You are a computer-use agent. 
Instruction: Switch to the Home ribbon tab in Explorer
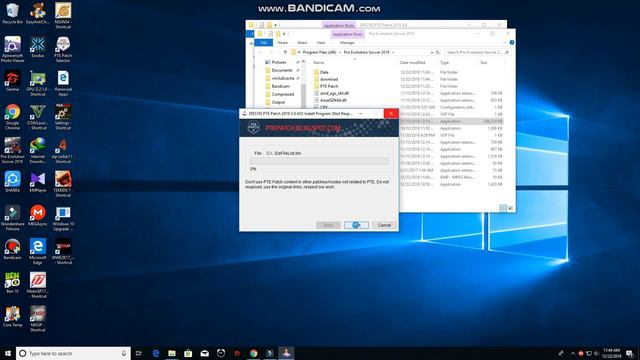click(x=282, y=42)
